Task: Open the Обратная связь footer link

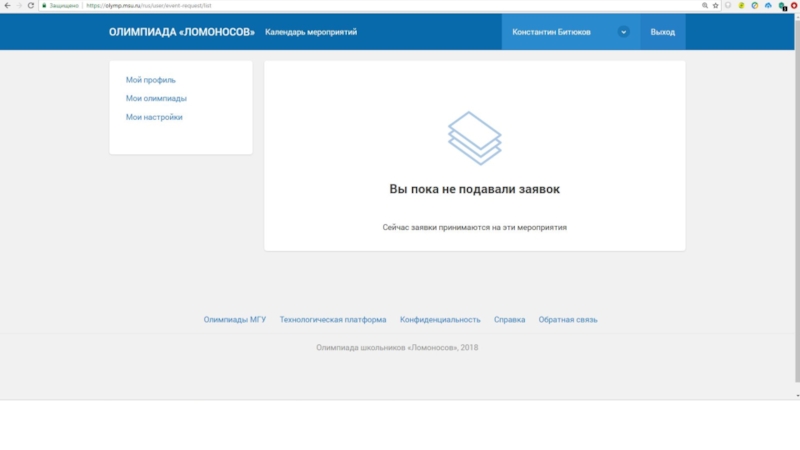Action: click(568, 320)
